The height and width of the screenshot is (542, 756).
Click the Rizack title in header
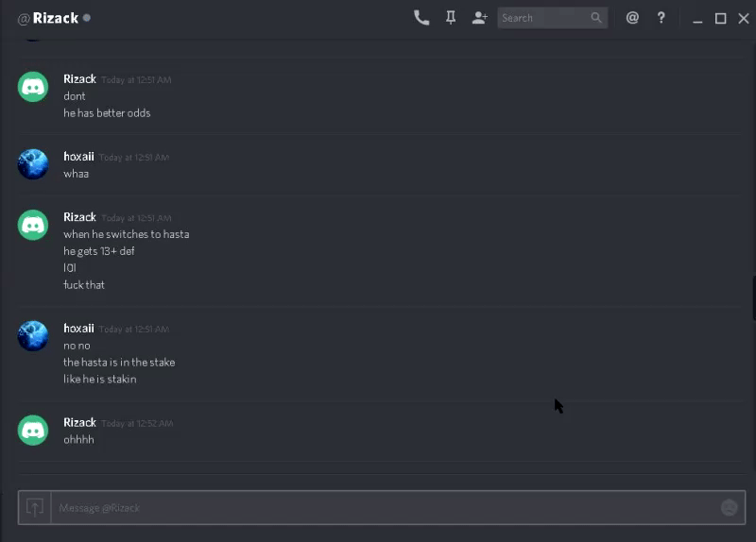coord(56,18)
